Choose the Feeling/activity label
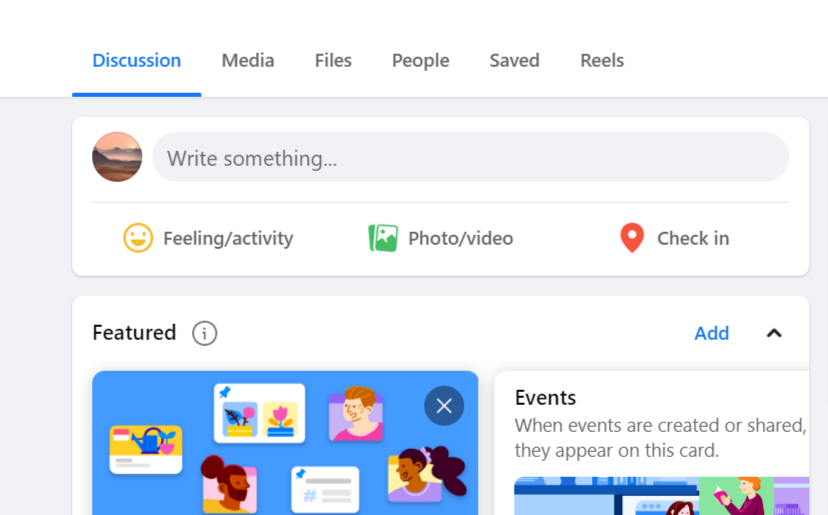Screen dimensions: 828x515 click(228, 238)
